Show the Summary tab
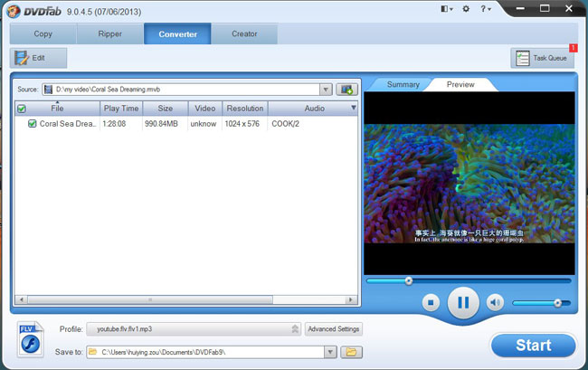Screen dimensions: 588x370 pyautogui.click(x=403, y=84)
